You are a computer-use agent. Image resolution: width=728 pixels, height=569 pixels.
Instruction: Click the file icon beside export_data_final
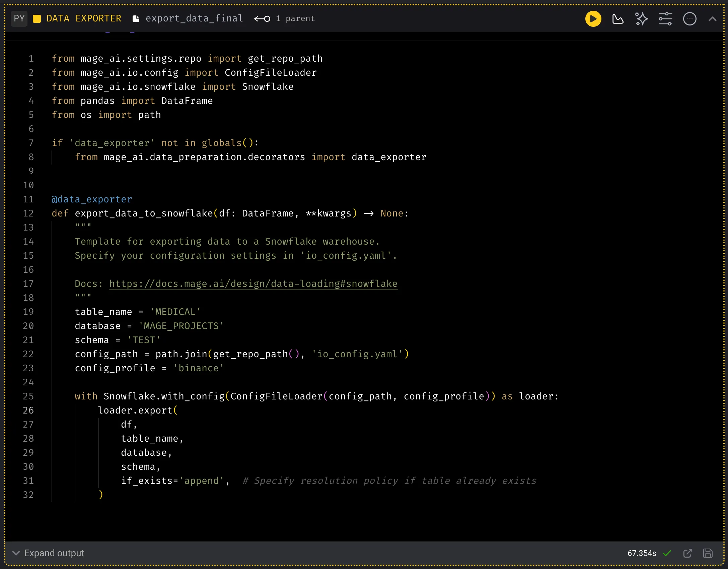[136, 19]
